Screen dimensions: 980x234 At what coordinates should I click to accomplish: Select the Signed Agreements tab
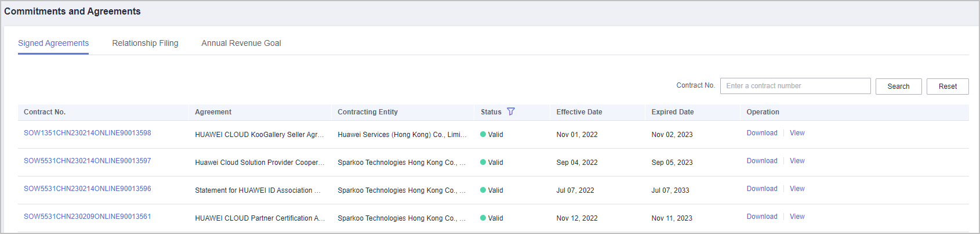(x=53, y=43)
